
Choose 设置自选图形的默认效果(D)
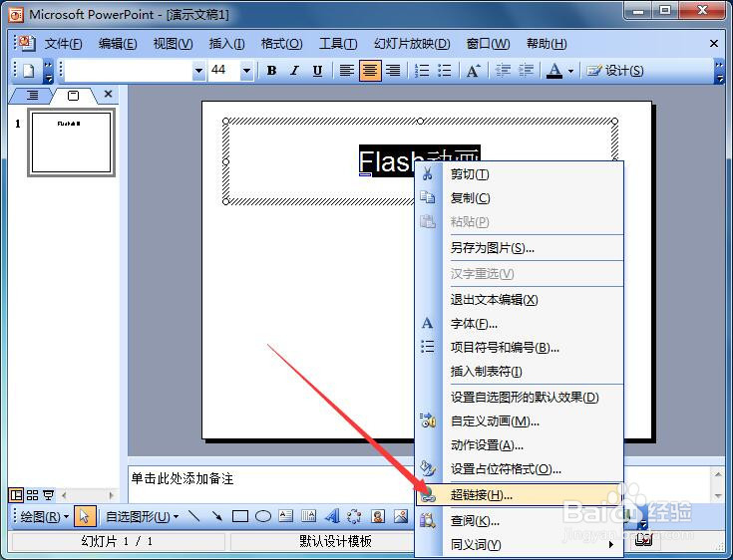pos(520,398)
